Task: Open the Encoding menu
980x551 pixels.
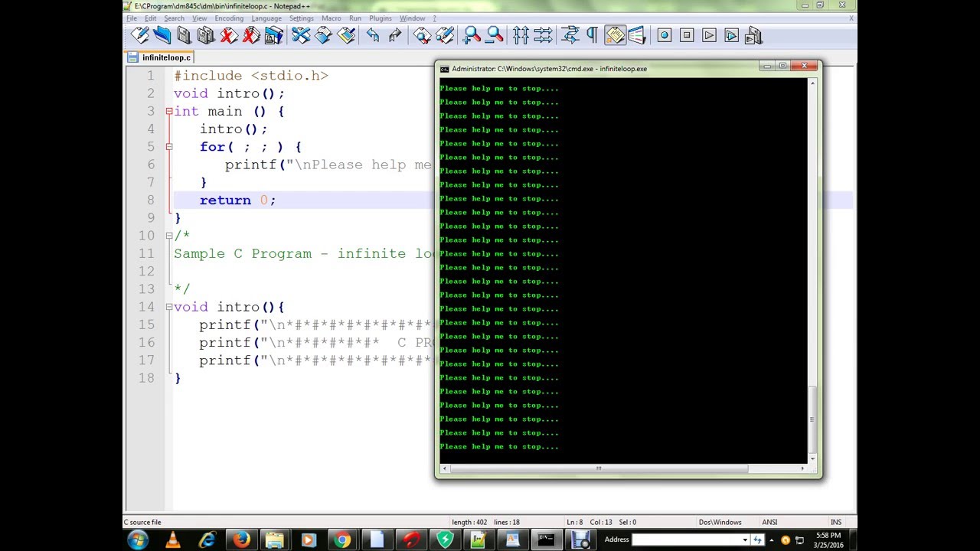Action: tap(229, 18)
